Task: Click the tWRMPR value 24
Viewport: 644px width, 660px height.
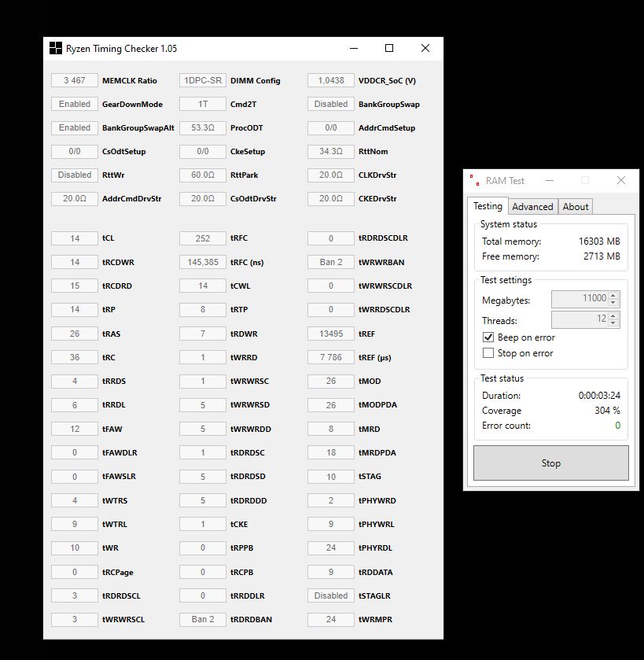Action: [x=331, y=620]
